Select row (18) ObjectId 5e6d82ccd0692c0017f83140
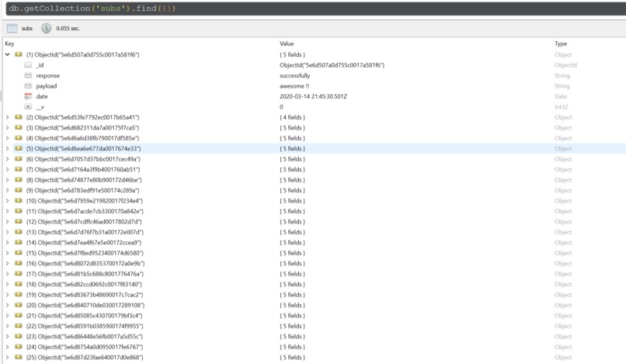The image size is (626, 364). pos(84,284)
